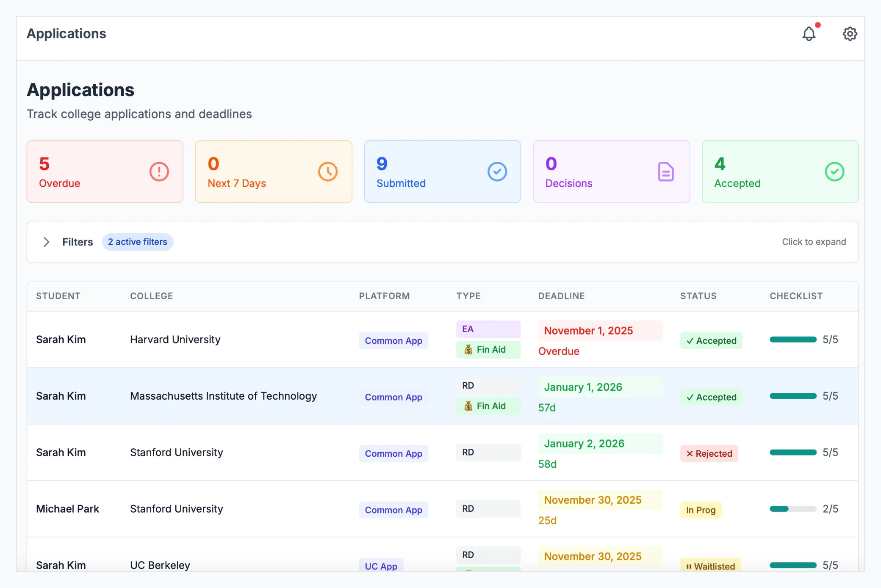Click the Accepted checkmark icon
Image resolution: width=881 pixels, height=588 pixels.
point(834,171)
